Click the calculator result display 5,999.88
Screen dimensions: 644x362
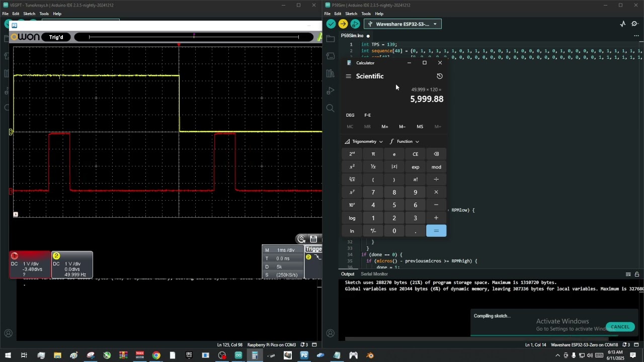[x=427, y=99]
